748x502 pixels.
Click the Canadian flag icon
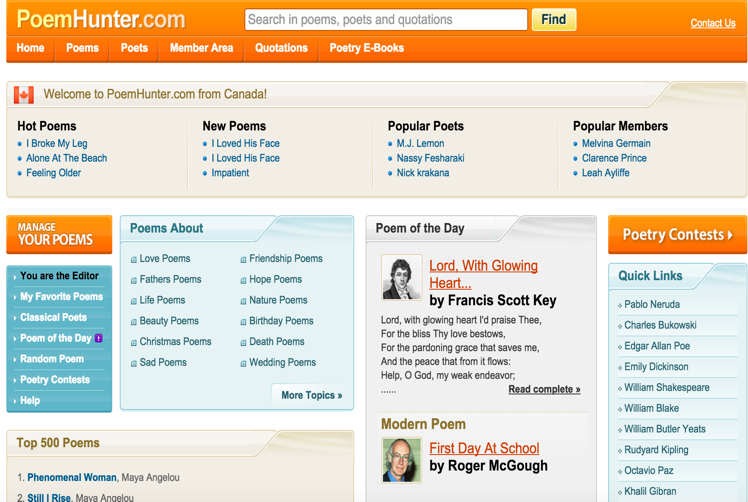click(x=24, y=94)
